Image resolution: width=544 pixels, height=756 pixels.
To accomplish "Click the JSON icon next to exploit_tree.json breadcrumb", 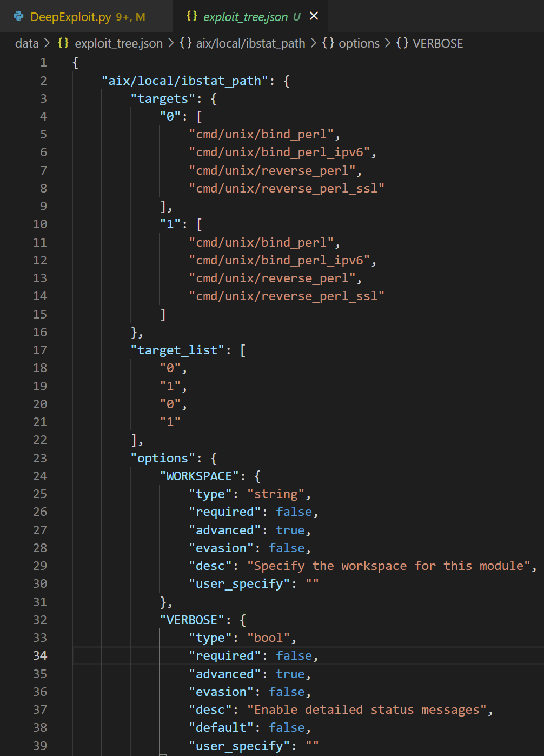I will click(63, 43).
